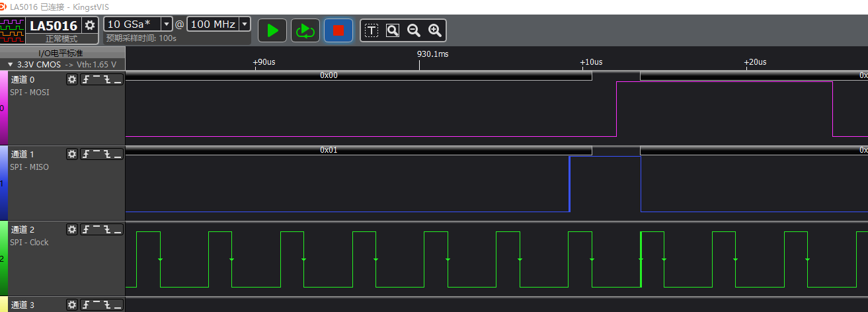The height and width of the screenshot is (312, 868).
Task: Click the 正常模式 mode label
Action: pos(61,39)
